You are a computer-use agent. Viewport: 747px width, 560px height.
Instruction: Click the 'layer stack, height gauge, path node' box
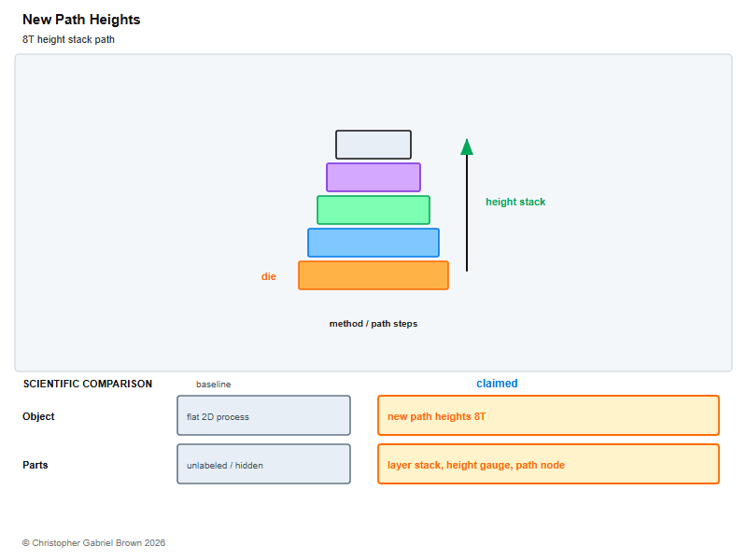click(548, 464)
